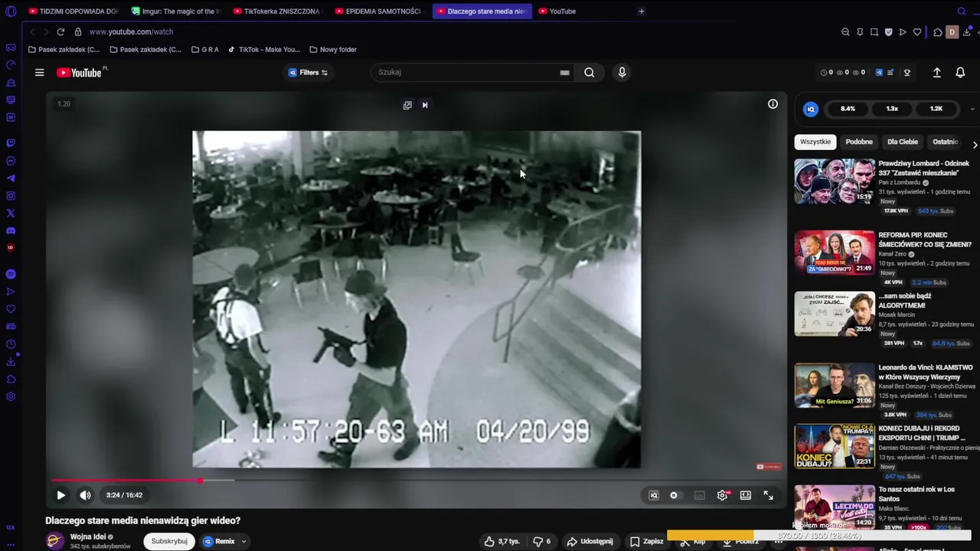The height and width of the screenshot is (551, 980).
Task: Toggle theater mode in player
Action: pyautogui.click(x=745, y=495)
